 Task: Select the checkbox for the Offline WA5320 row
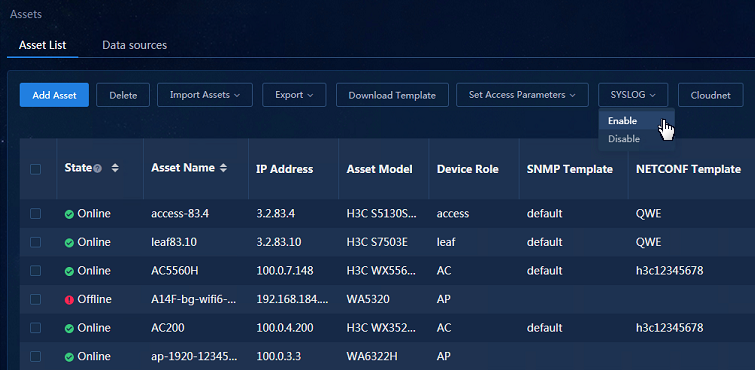[x=36, y=300]
